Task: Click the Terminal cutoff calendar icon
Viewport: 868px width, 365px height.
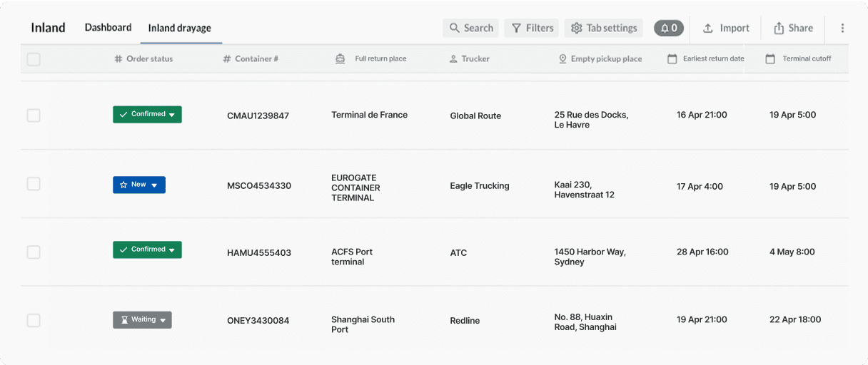Action: (x=770, y=59)
